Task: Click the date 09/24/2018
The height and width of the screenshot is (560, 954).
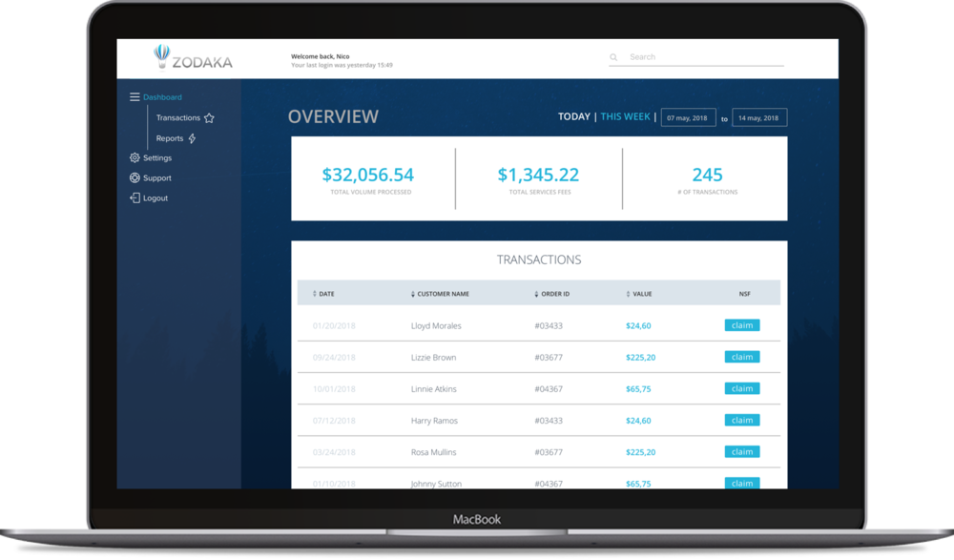Action: (333, 358)
